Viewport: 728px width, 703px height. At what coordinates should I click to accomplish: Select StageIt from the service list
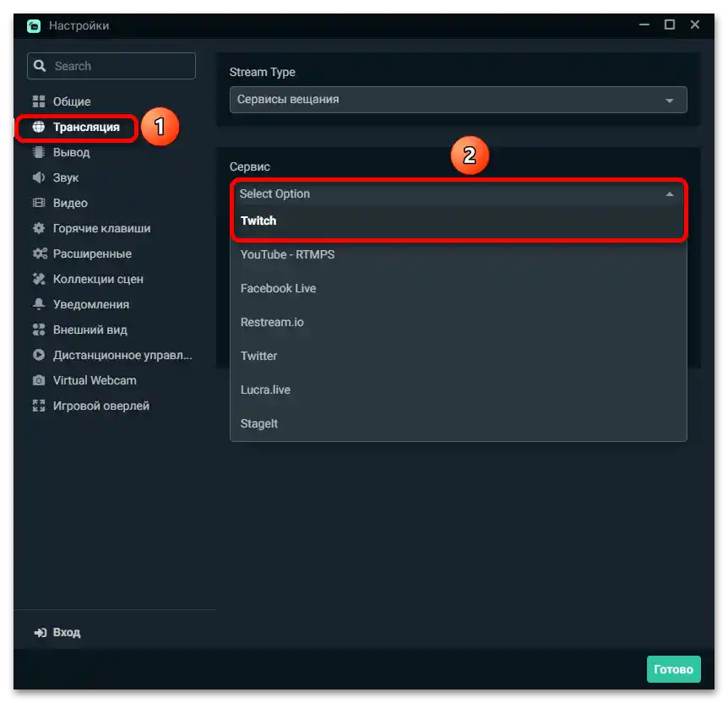click(458, 423)
